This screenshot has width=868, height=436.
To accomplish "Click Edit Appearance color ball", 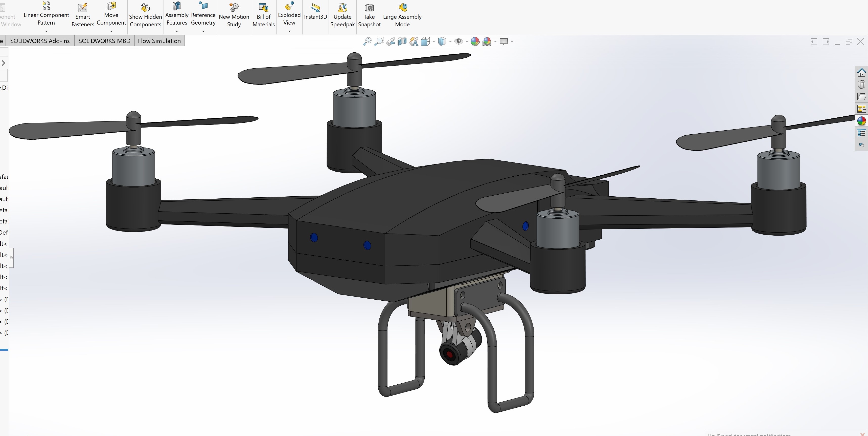I will click(475, 41).
